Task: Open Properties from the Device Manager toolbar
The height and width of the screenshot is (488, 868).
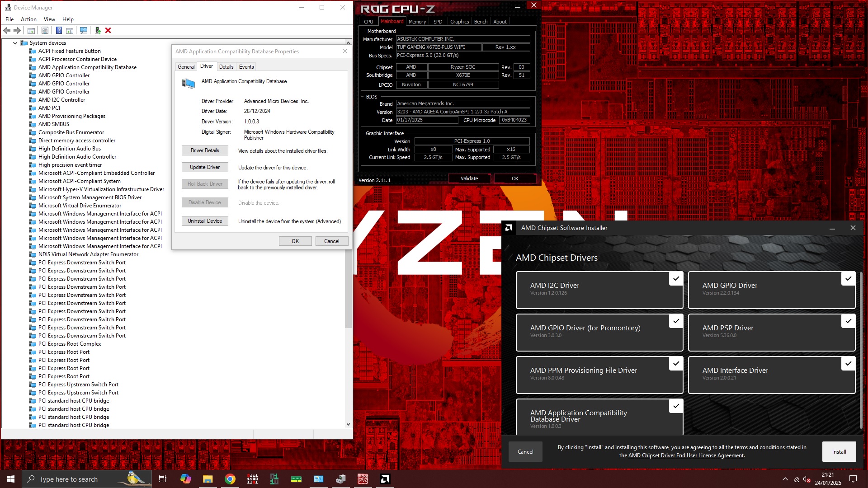Action: click(45, 30)
